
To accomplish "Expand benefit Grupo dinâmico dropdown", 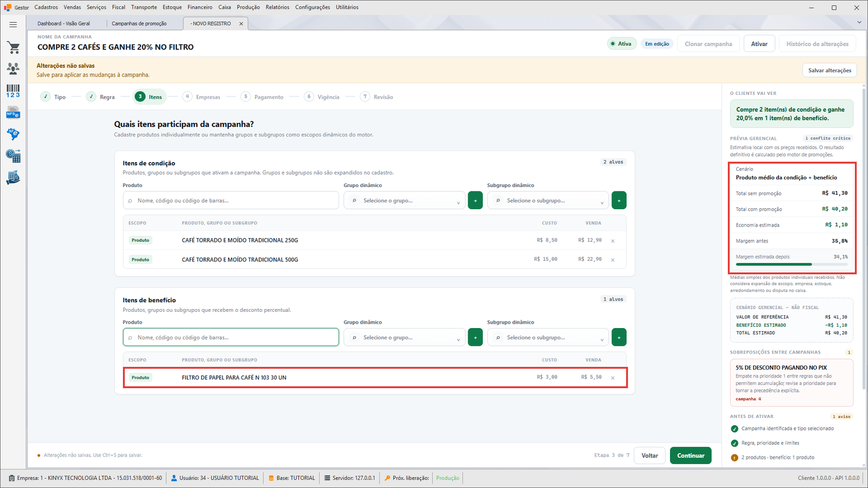I will click(404, 337).
